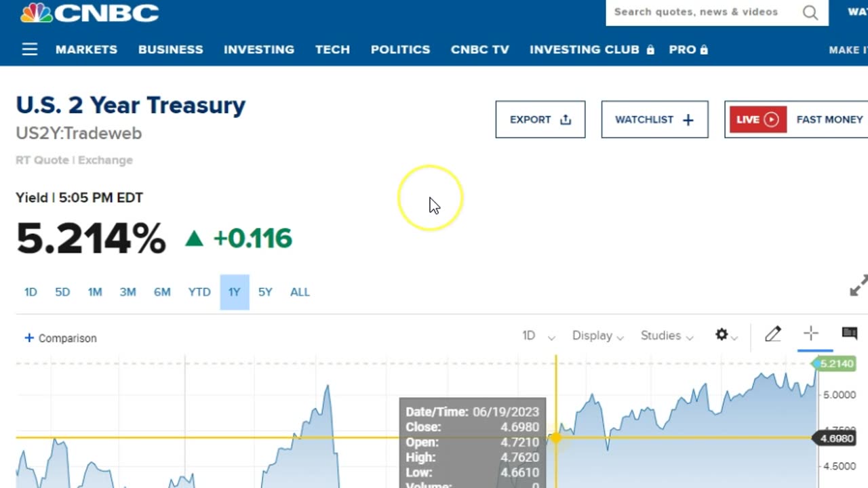Viewport: 868px width, 488px height.
Task: Open the PRO menu item
Action: pos(682,49)
